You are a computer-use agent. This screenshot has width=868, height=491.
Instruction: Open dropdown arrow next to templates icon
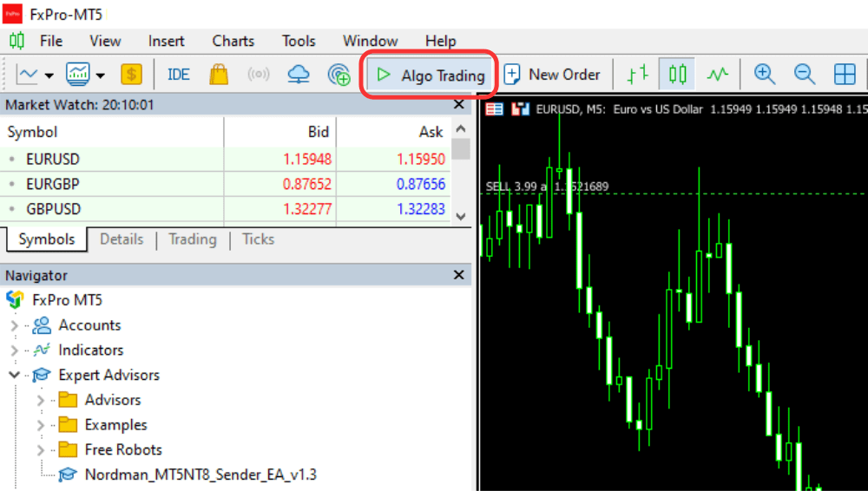point(100,75)
